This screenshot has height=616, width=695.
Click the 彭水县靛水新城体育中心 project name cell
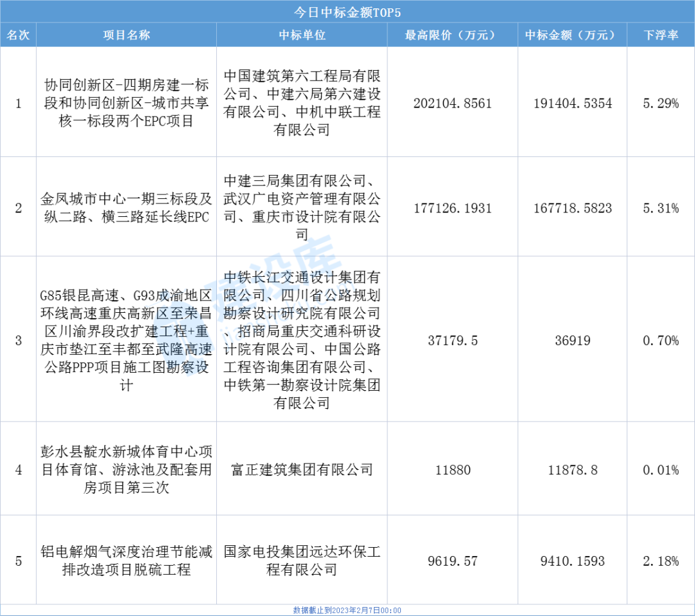[126, 469]
